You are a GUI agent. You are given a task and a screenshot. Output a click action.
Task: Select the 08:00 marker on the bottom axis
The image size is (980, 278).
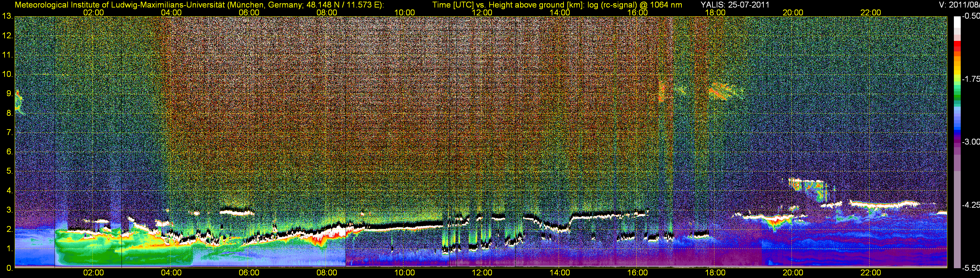[326, 273]
